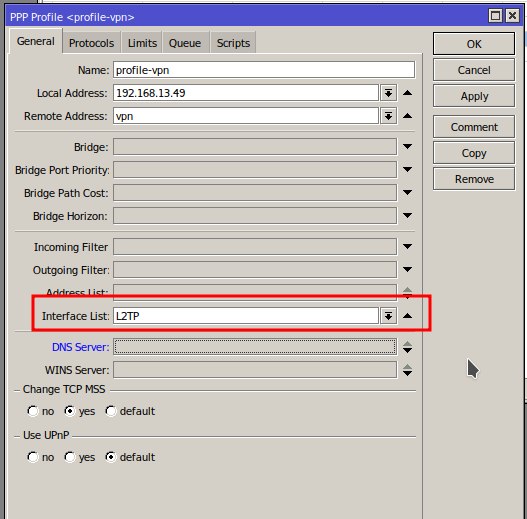The image size is (527, 519).
Task: Open the Interface List dropdown
Action: tap(388, 316)
